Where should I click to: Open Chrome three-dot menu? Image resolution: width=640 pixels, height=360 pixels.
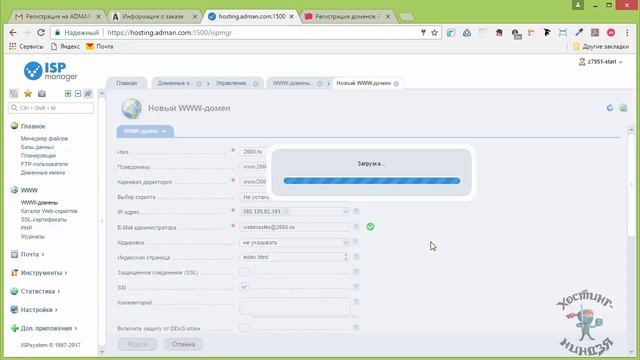point(627,33)
